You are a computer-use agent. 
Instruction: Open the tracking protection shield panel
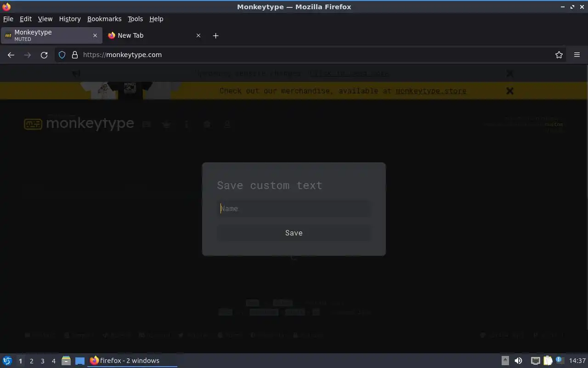click(x=62, y=55)
